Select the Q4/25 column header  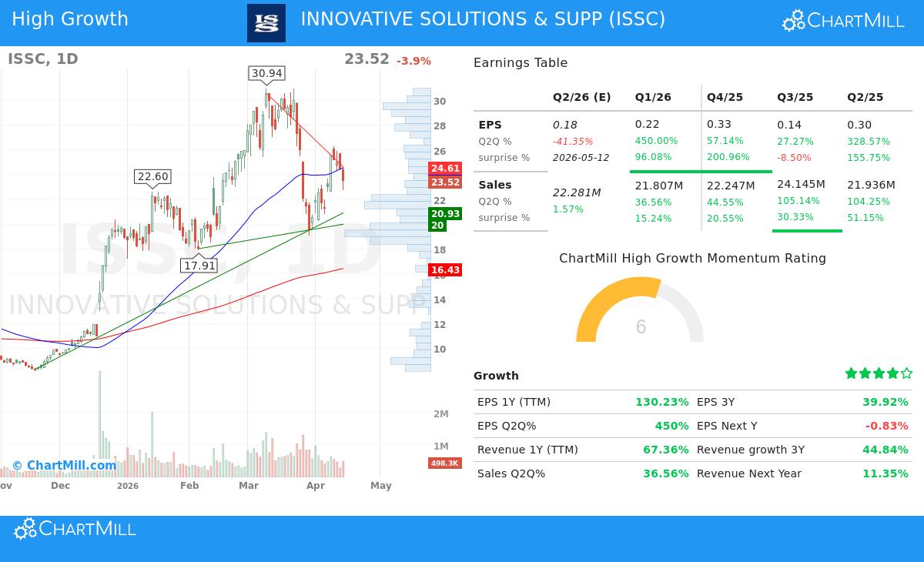(x=725, y=97)
